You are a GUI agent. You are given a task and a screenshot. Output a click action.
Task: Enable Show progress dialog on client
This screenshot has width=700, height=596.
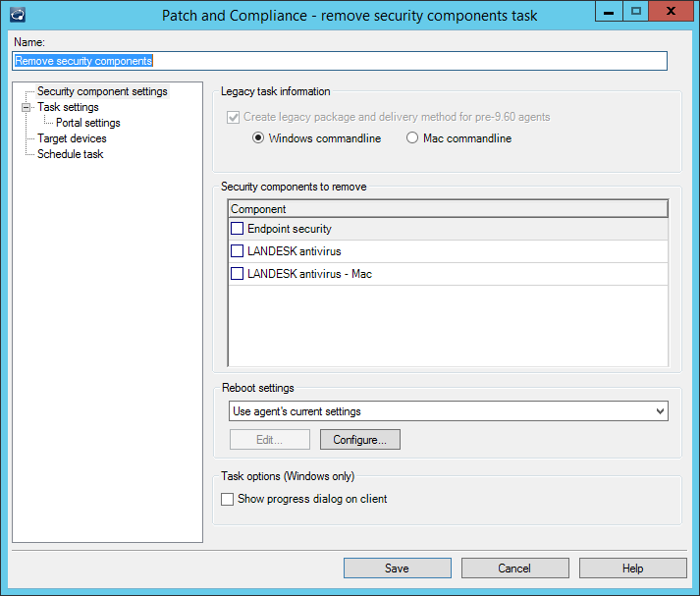(x=227, y=499)
